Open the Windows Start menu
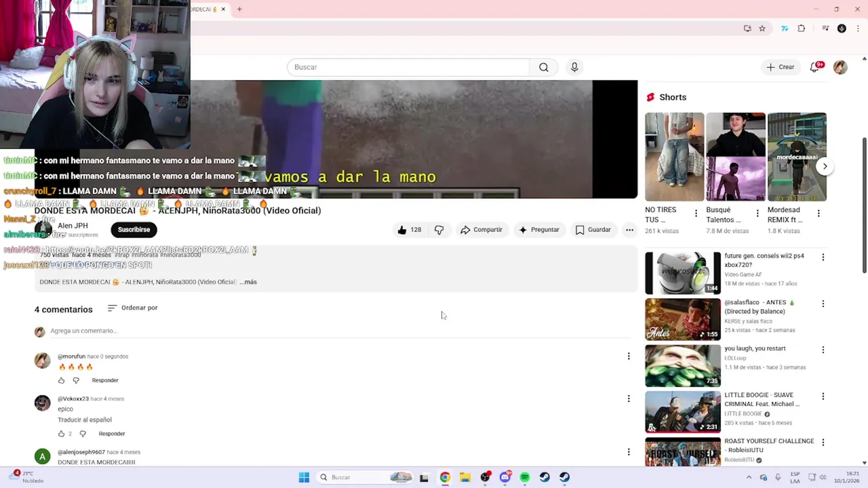The height and width of the screenshot is (488, 868). point(304,477)
